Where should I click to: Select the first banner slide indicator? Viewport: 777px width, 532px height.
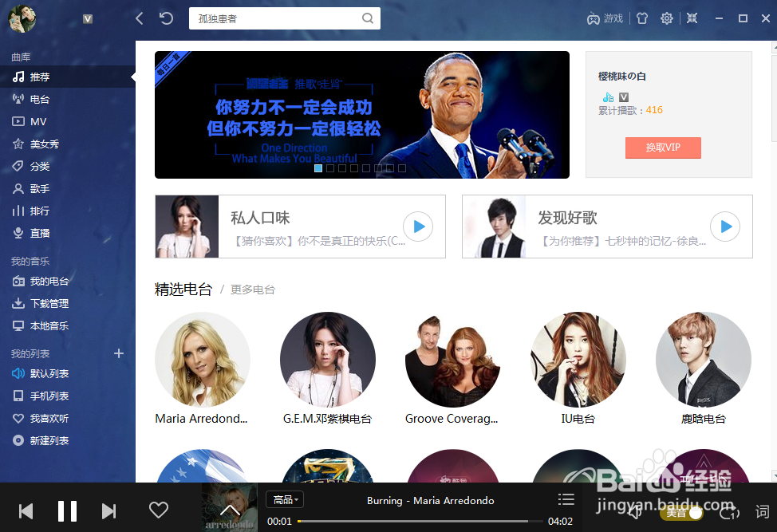click(x=318, y=168)
